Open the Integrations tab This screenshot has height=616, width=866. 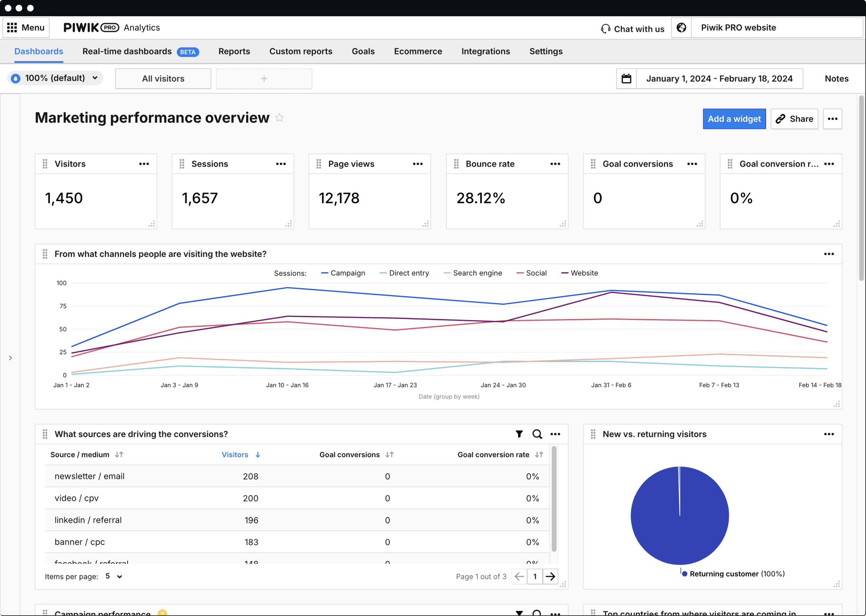[x=485, y=51]
